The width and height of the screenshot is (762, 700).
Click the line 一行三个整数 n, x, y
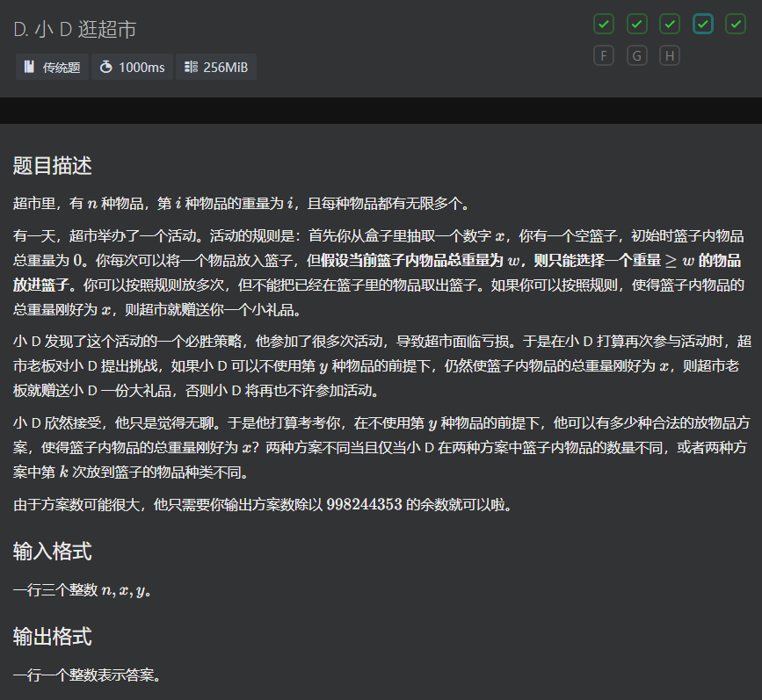82,590
